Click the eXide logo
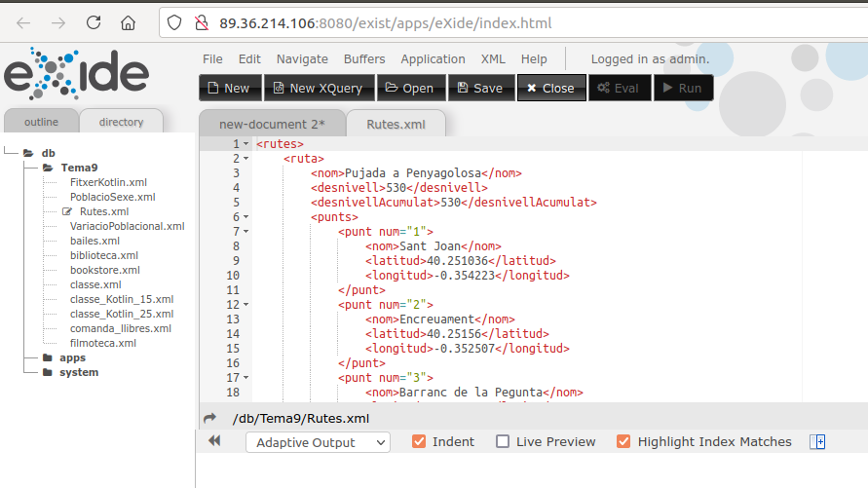 click(x=76, y=75)
